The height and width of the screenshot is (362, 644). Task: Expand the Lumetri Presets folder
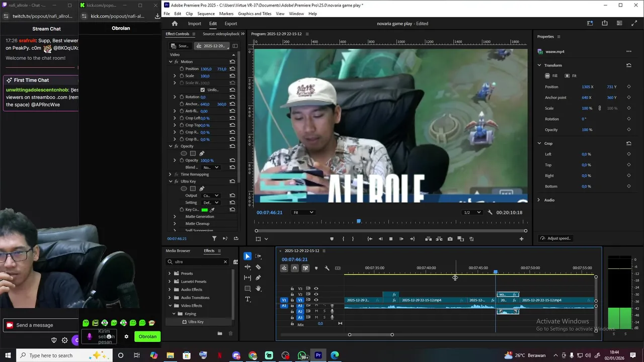[x=170, y=282]
